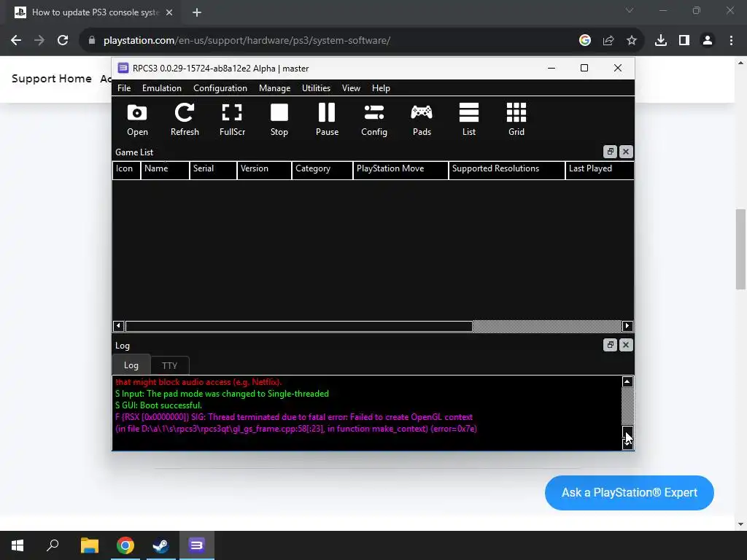The image size is (747, 560).
Task: Click the Chrome address bar URL
Action: [x=247, y=41]
